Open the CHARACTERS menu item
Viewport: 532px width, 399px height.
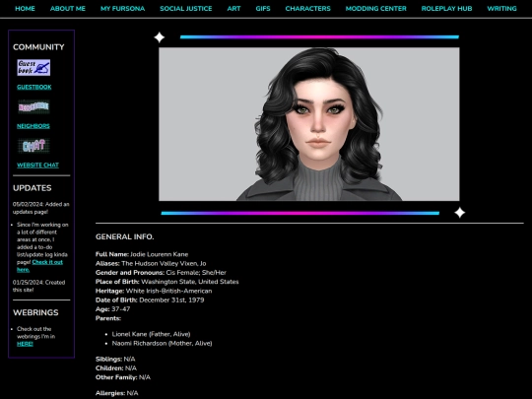click(x=307, y=9)
